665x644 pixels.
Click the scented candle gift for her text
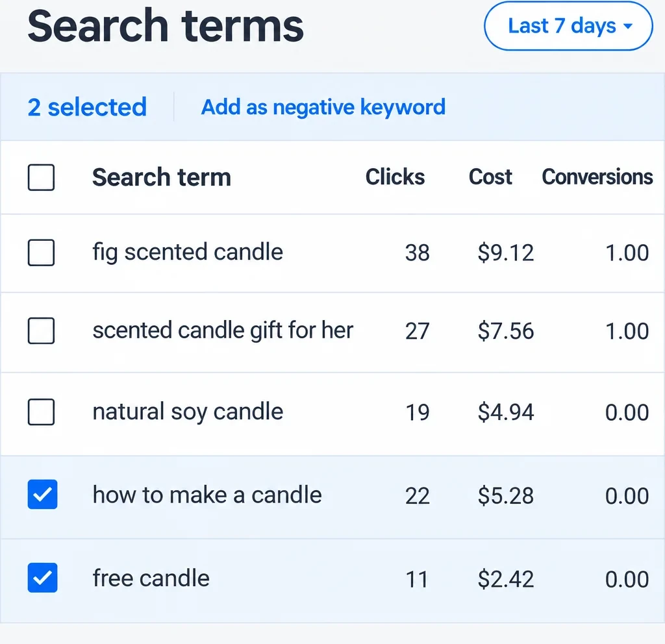[223, 330]
